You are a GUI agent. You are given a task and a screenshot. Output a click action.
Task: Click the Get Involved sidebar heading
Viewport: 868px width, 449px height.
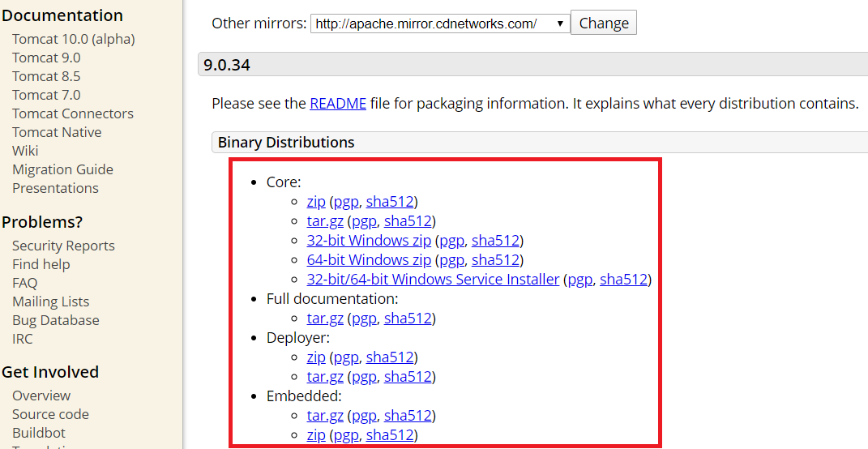50,372
